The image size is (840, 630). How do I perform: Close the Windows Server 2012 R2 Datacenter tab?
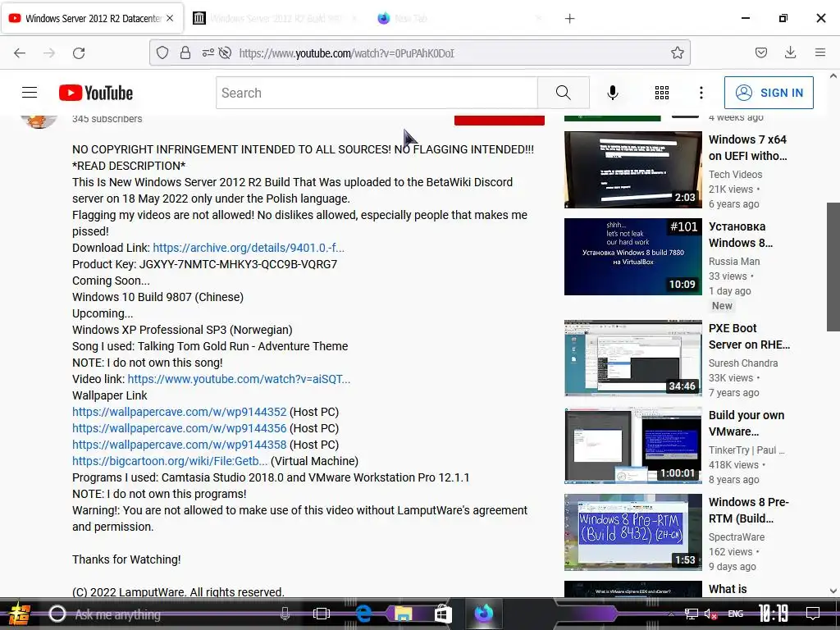click(170, 18)
